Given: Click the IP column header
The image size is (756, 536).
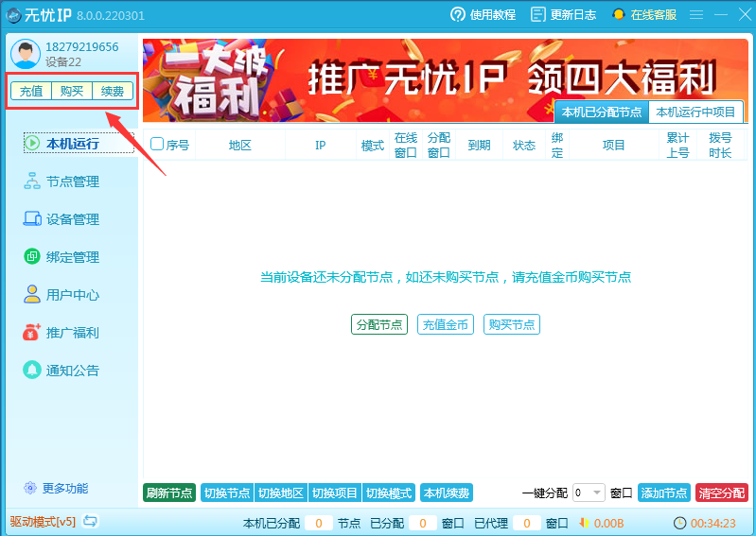Looking at the screenshot, I should (321, 145).
